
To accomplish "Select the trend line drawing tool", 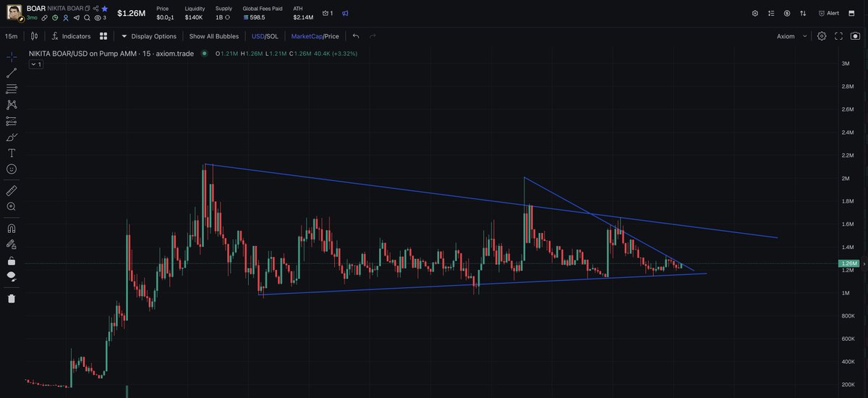I will 12,73.
